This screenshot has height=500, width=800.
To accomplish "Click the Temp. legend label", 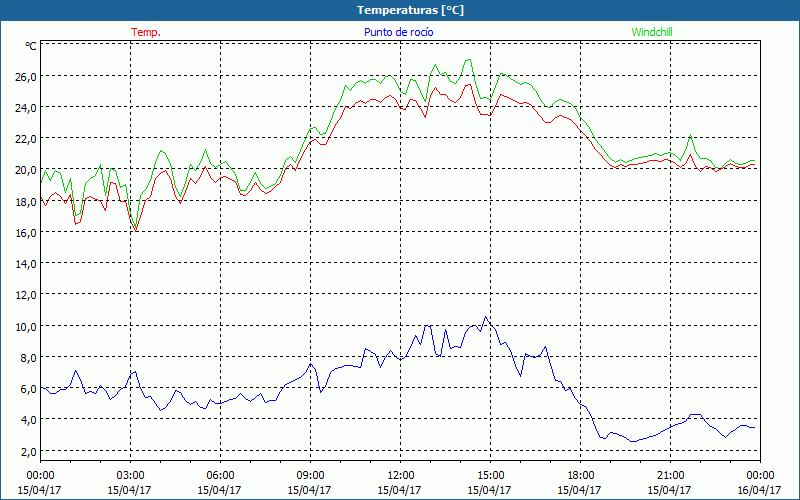I will coord(146,32).
